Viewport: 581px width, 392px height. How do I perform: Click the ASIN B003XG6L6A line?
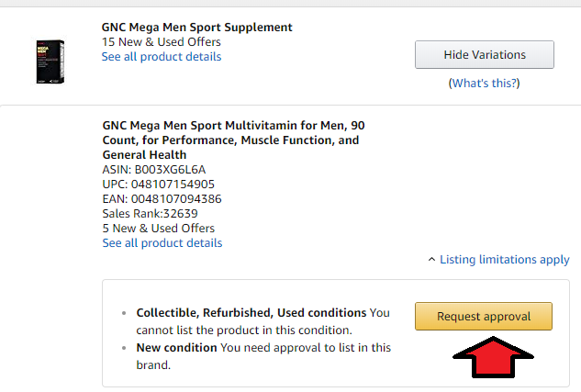(x=154, y=170)
